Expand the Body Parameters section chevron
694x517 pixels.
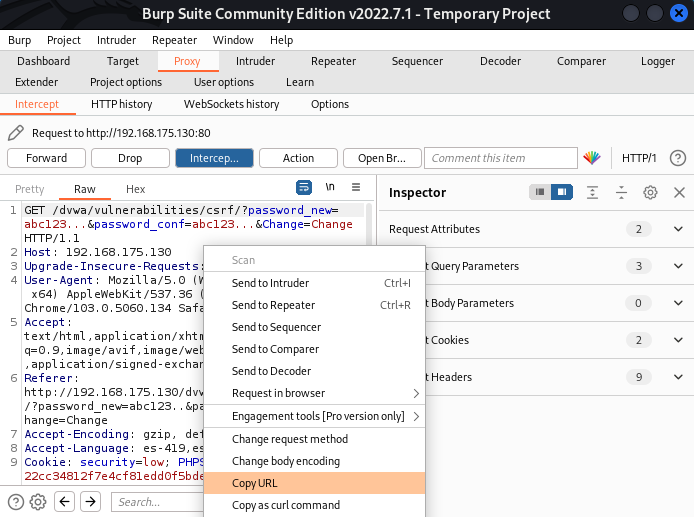coord(678,303)
